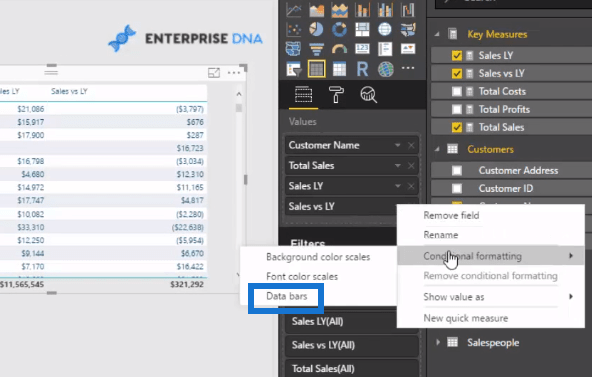Select the stacked area chart visualization
This screenshot has height=377, width=592.
pos(339,10)
